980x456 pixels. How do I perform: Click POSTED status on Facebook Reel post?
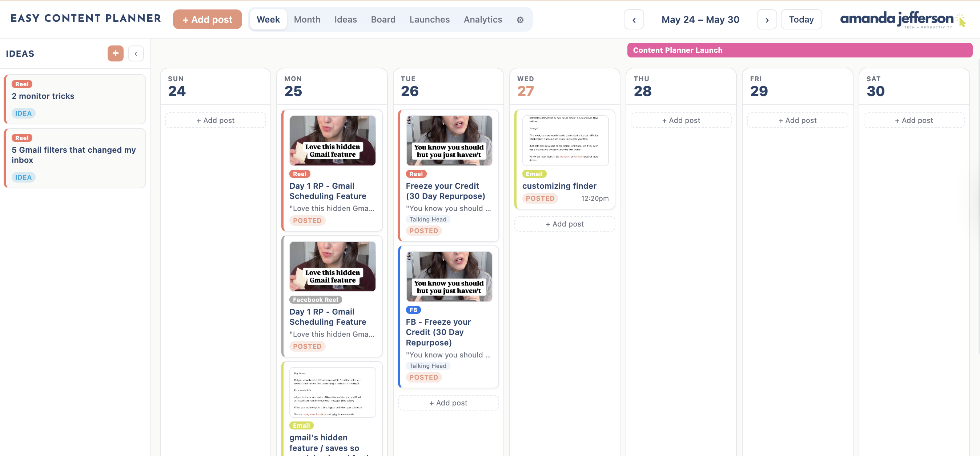[x=308, y=347]
